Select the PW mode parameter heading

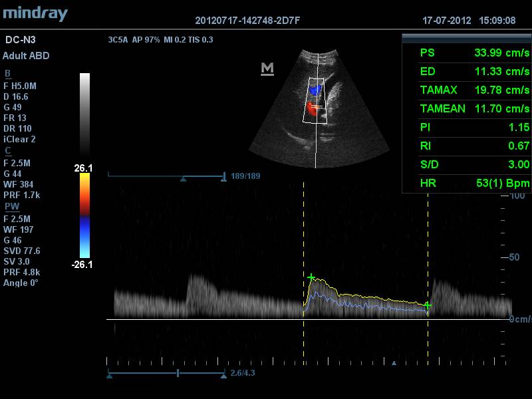(11, 207)
